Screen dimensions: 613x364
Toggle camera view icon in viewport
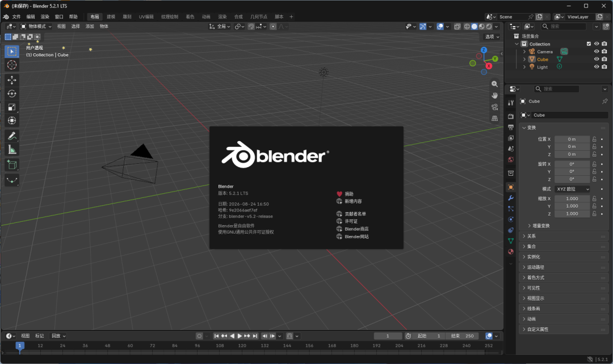pos(494,107)
